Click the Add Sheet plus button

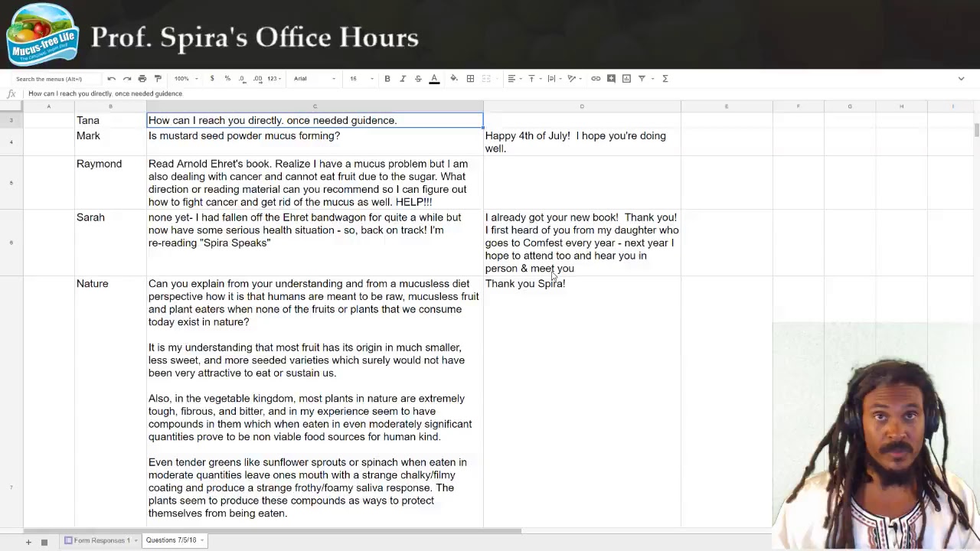(28, 542)
